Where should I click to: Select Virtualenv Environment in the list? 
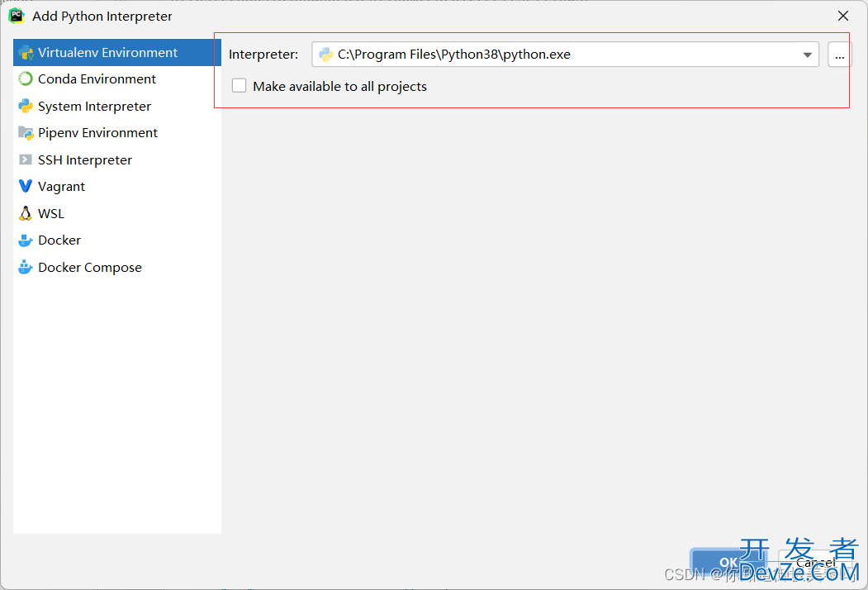[117, 53]
